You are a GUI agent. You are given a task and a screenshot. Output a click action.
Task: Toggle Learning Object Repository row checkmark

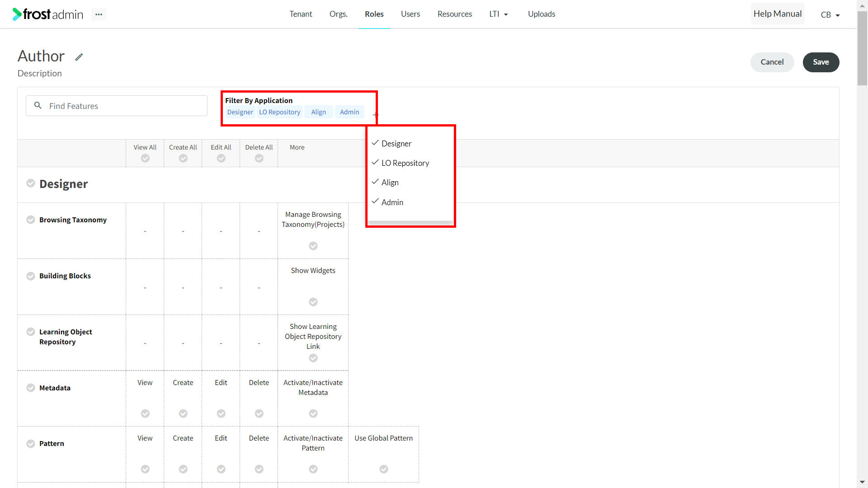[x=31, y=332]
